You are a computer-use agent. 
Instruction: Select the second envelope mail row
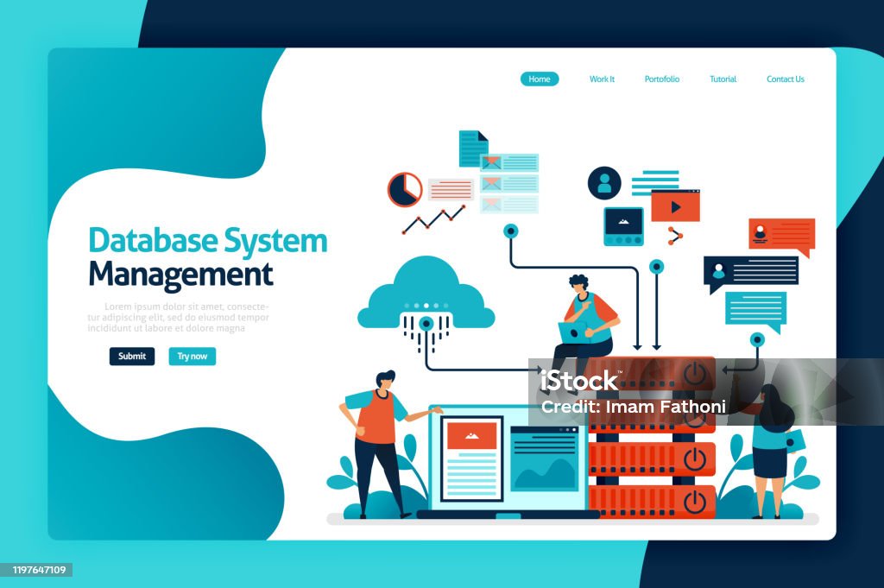(509, 184)
